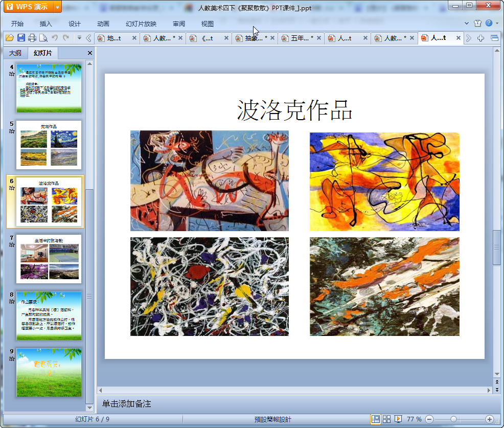Click the blue Help question icon
The width and height of the screenshot is (504, 428).
(489, 23)
